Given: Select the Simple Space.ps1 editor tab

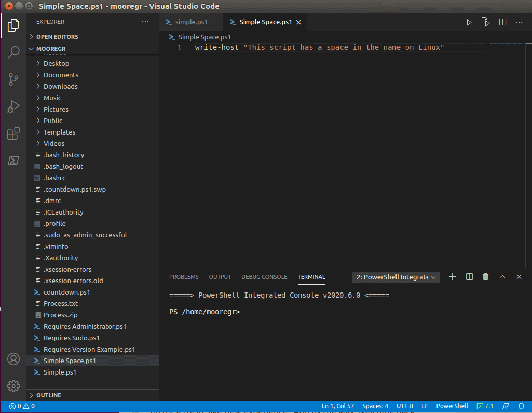Looking at the screenshot, I should [x=266, y=22].
